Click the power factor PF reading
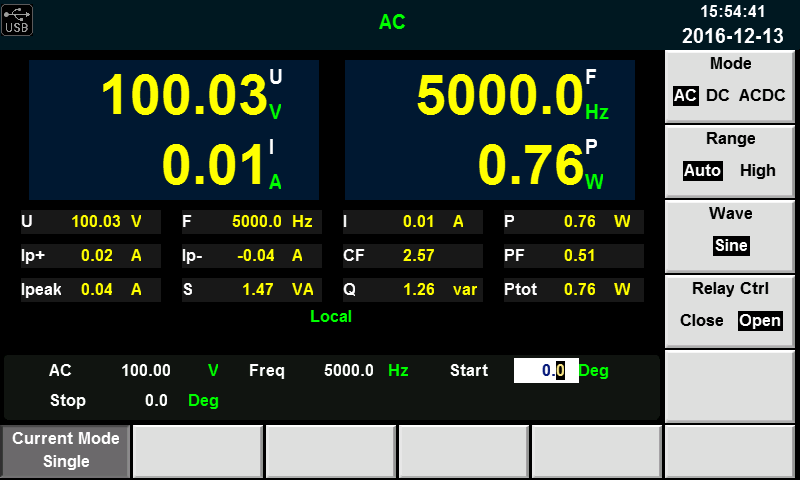This screenshot has width=800, height=480. (x=579, y=255)
